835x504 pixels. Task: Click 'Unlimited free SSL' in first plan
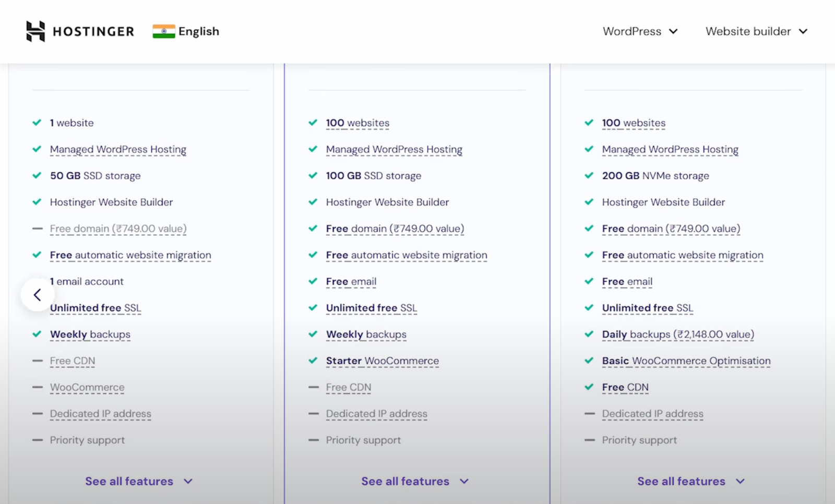[x=96, y=308]
